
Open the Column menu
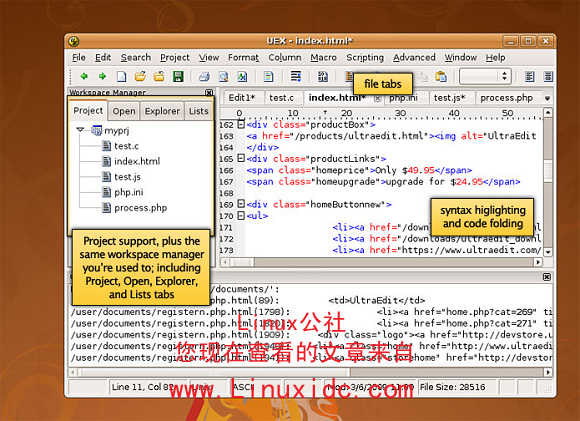pos(285,58)
